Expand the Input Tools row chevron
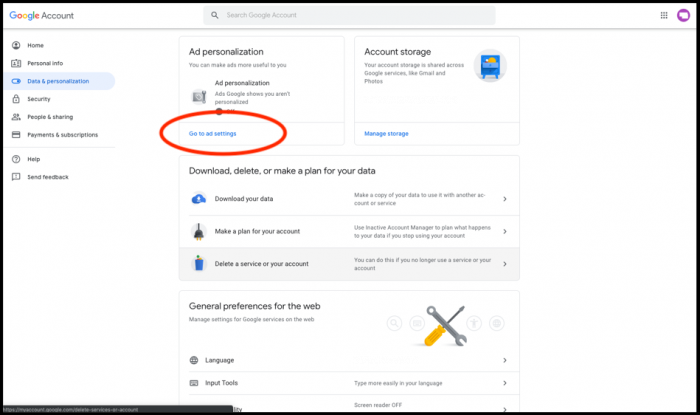Screen dimensions: 700x415 pos(505,383)
